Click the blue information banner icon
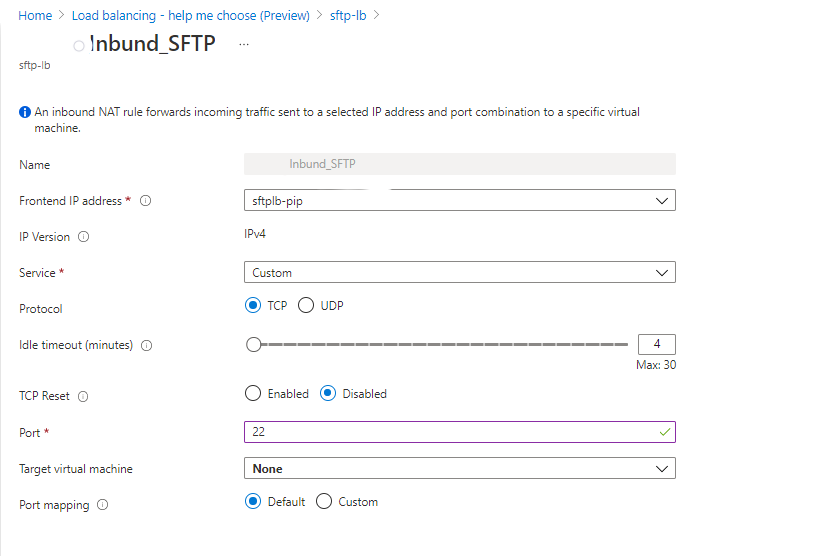 coord(25,113)
